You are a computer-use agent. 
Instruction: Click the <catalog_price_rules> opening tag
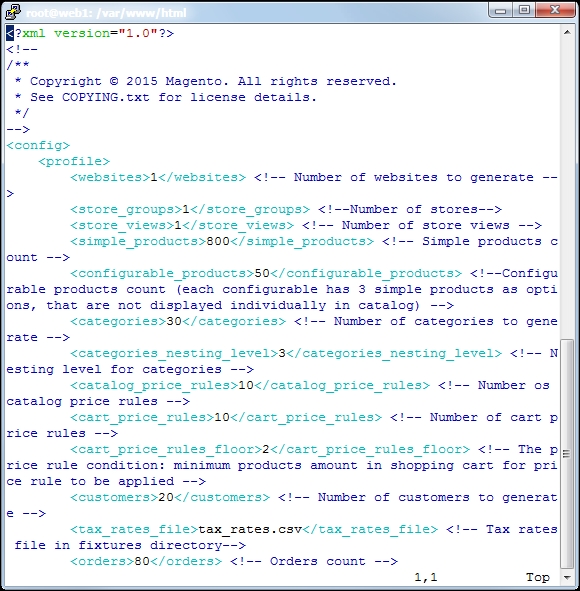coord(154,386)
